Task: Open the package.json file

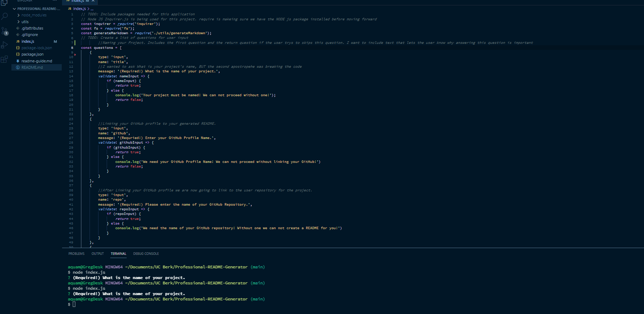Action: (x=32, y=55)
